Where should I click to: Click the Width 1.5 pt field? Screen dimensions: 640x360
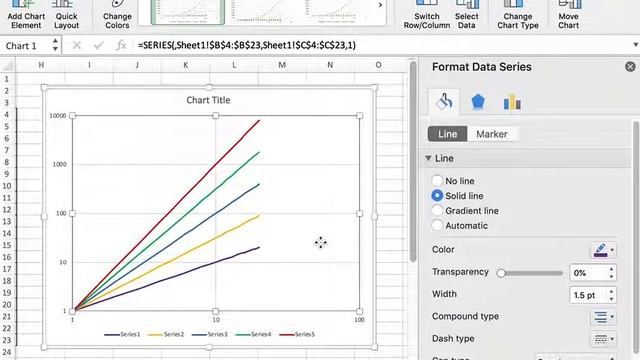pos(588,295)
